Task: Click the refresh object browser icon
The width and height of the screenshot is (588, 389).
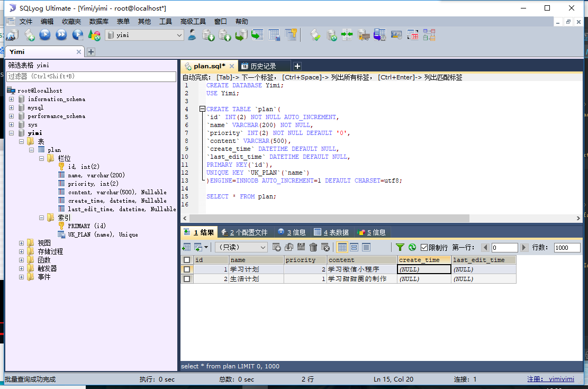Action: click(94, 35)
